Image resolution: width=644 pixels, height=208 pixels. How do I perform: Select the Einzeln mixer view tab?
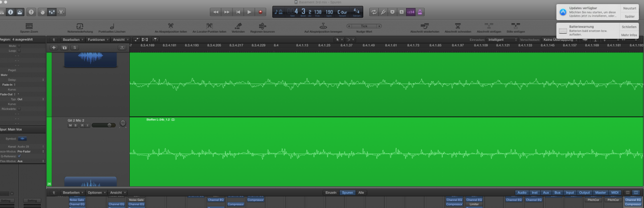pyautogui.click(x=331, y=192)
